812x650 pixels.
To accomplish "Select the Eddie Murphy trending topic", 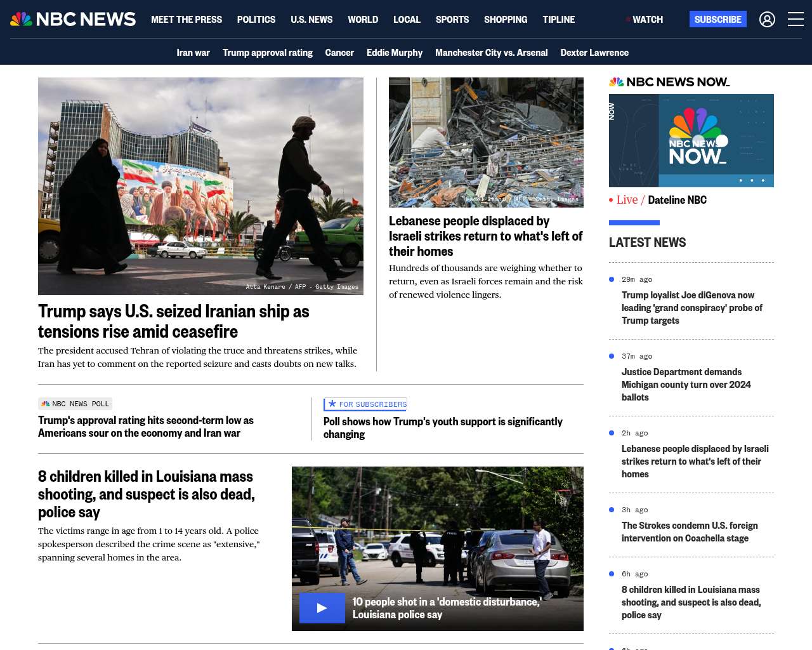I will [x=394, y=53].
